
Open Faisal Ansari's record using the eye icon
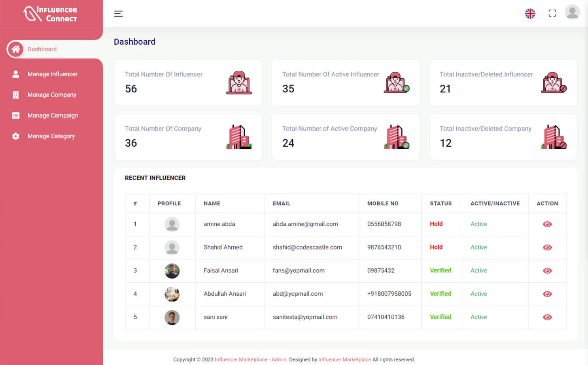click(x=547, y=270)
